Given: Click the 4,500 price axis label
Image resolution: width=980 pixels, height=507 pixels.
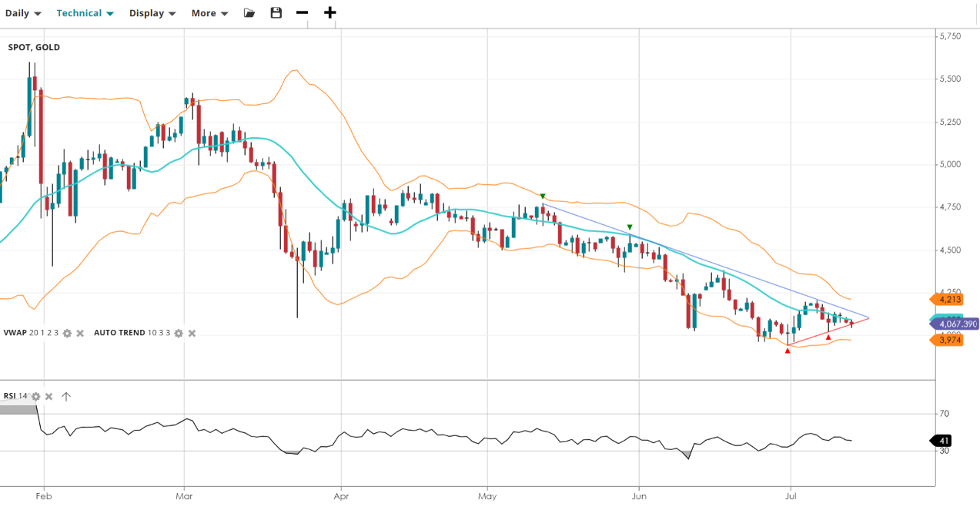Looking at the screenshot, I should 951,250.
